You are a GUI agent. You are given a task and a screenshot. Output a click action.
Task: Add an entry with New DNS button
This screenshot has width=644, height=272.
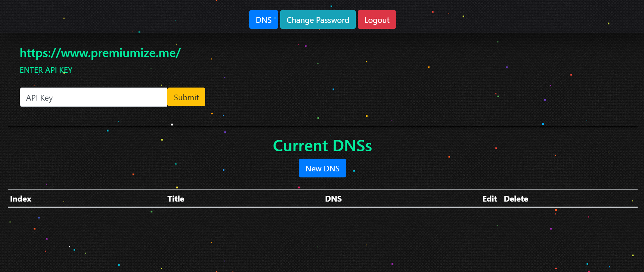[322, 168]
